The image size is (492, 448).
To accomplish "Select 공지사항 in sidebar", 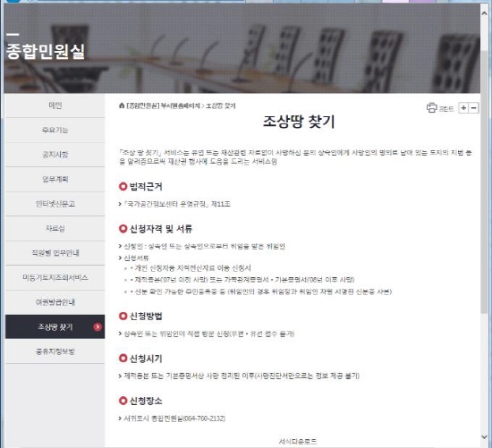I will [x=55, y=155].
